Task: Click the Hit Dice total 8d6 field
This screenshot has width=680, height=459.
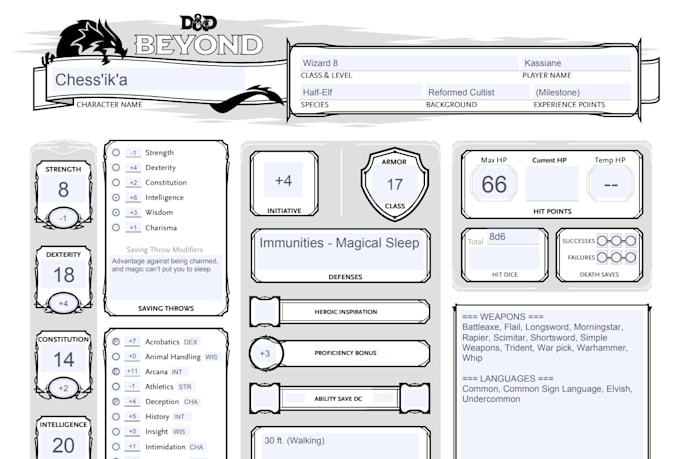Action: tap(513, 237)
